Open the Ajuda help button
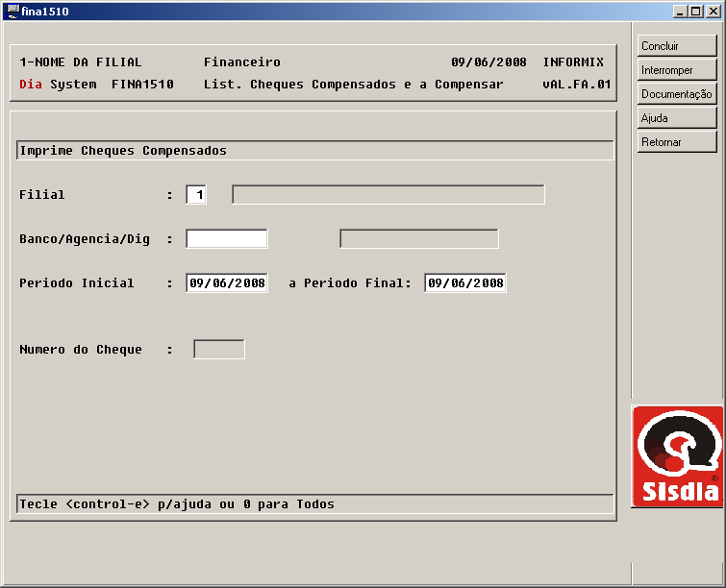 [x=677, y=118]
